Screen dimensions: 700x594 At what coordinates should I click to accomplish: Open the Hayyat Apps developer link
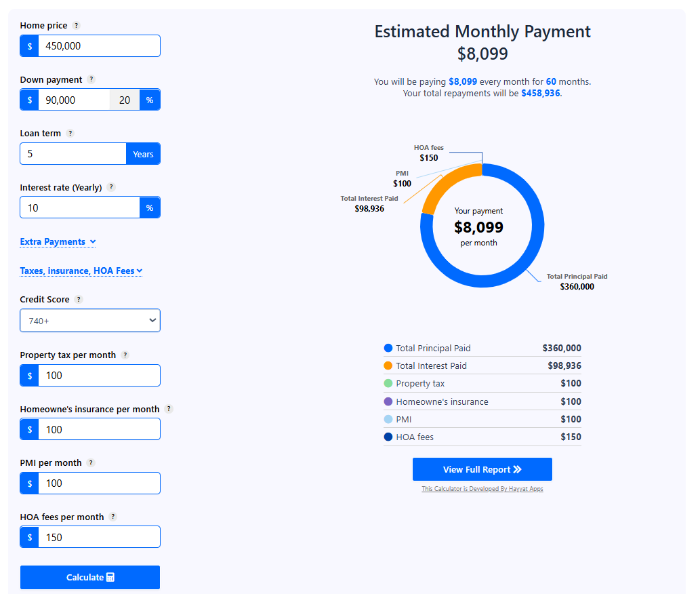coord(482,488)
